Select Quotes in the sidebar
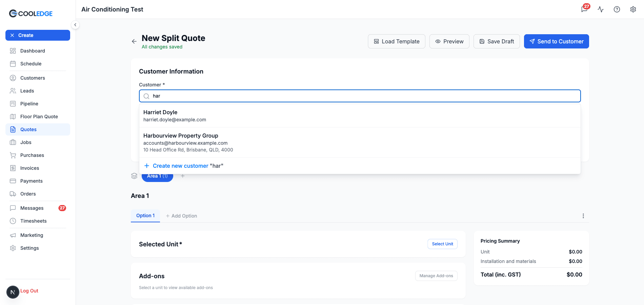 [38, 129]
